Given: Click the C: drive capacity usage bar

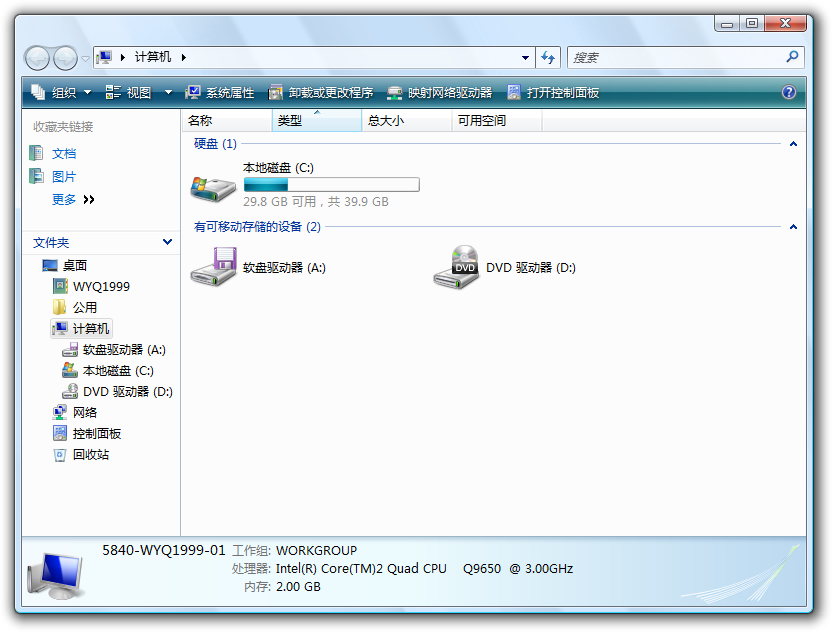Looking at the screenshot, I should click(332, 185).
